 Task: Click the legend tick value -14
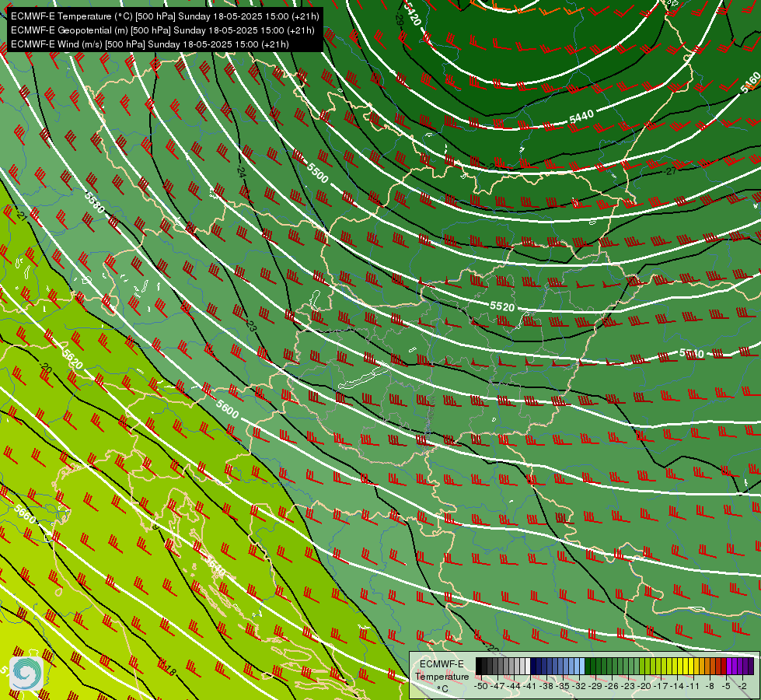click(677, 687)
